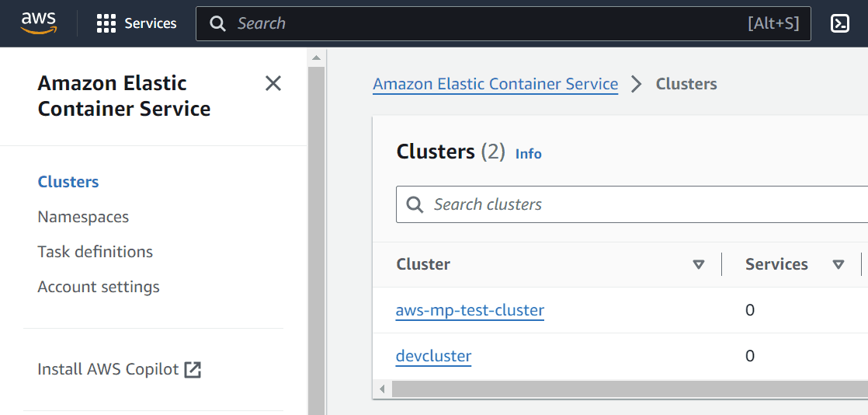Sort by Cluster column arrow
This screenshot has width=868, height=415.
tap(699, 264)
